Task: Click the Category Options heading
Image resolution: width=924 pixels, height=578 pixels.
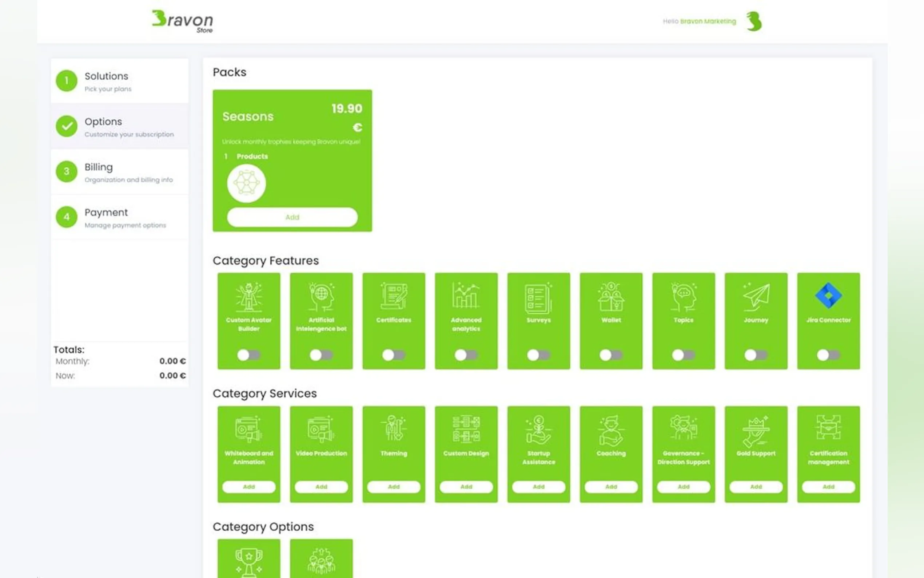Action: tap(263, 527)
